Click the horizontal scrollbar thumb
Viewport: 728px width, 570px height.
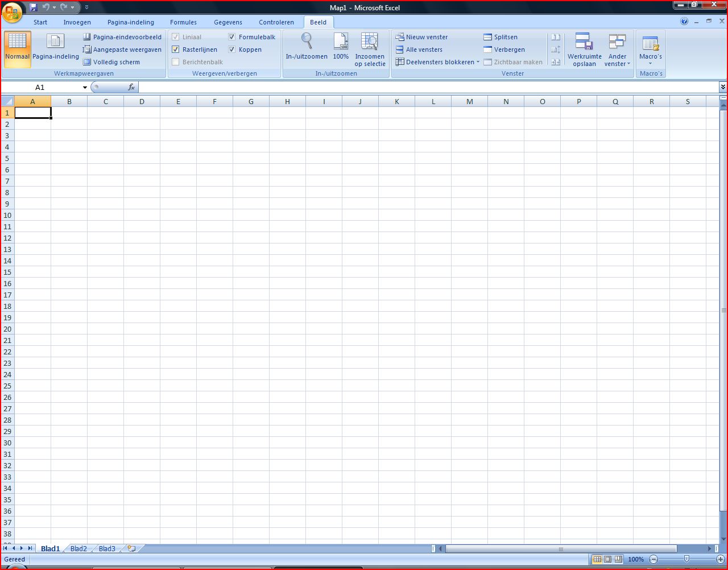point(561,549)
